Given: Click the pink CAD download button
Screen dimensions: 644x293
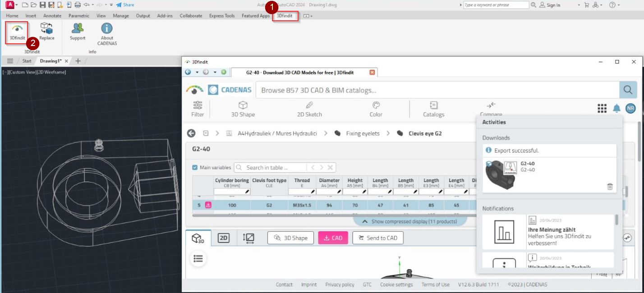Looking at the screenshot, I should (333, 238).
